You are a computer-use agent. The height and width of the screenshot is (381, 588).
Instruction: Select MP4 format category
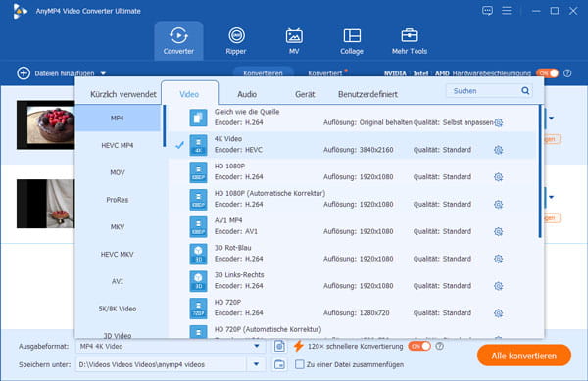point(118,118)
